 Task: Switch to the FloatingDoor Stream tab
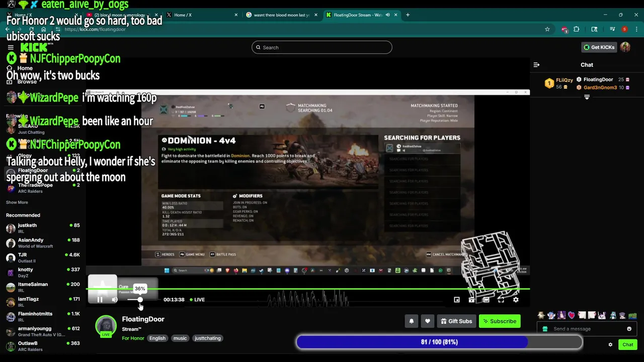361,15
